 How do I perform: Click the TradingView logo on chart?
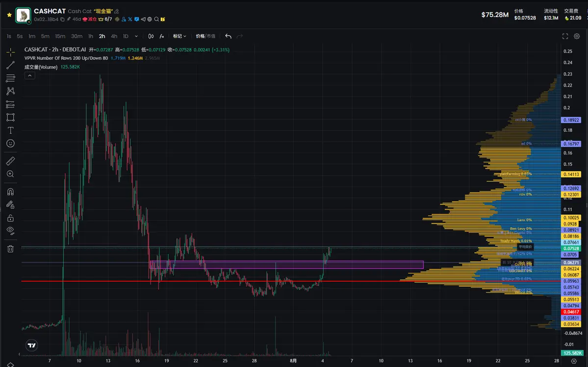32,345
